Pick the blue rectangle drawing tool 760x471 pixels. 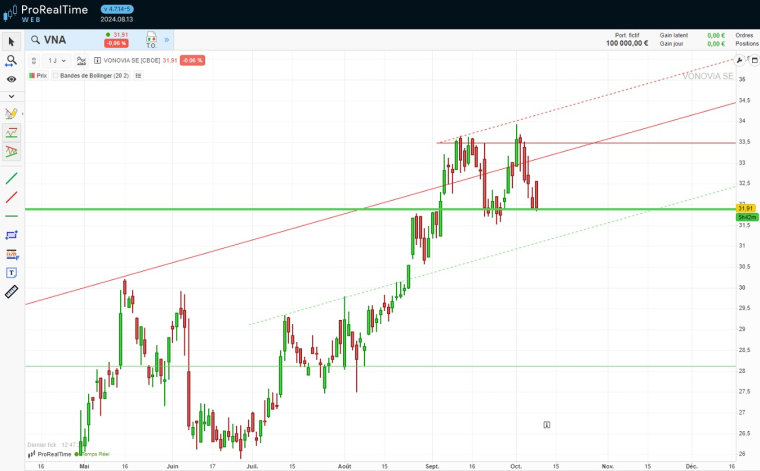[x=11, y=235]
